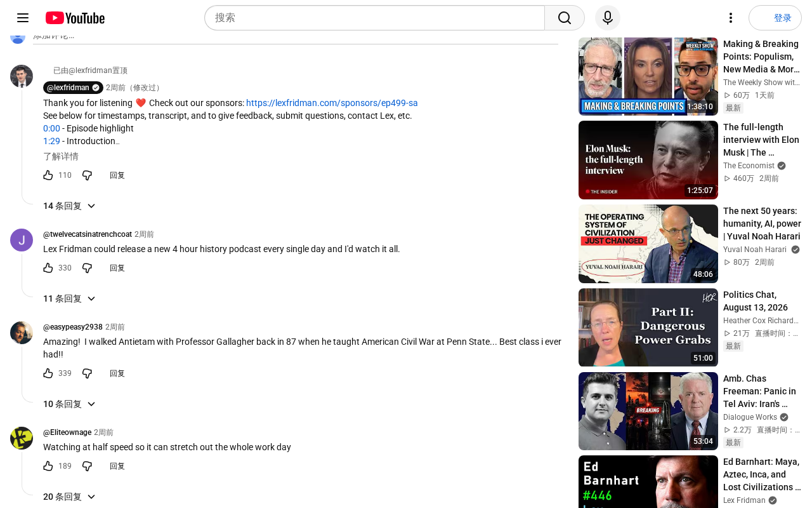Screen dimensions: 812x508
Task: Like the @Eliteownage comment
Action: pos(48,466)
